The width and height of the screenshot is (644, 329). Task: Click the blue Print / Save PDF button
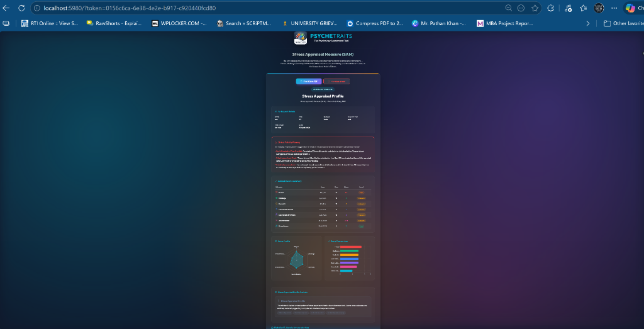tap(308, 81)
